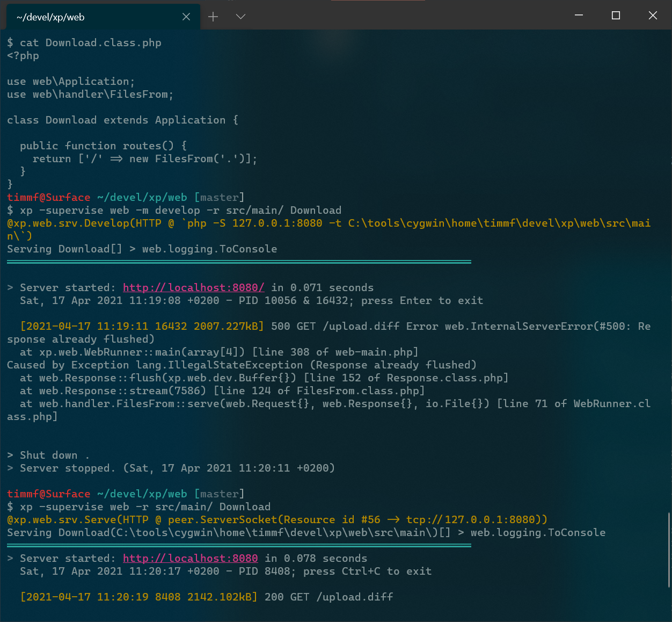The width and height of the screenshot is (672, 622).
Task: Click the 'cat Download.class.php' command line
Action: (x=84, y=42)
